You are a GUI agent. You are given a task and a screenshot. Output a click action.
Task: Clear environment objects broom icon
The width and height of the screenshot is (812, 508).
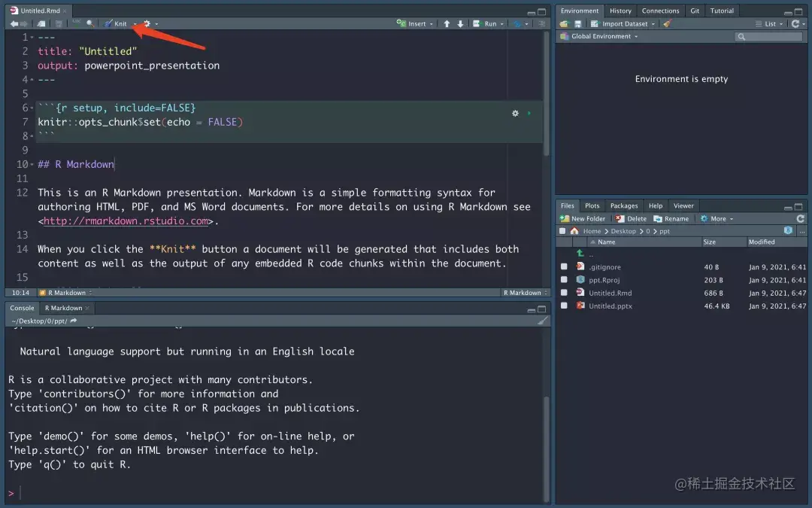[668, 23]
